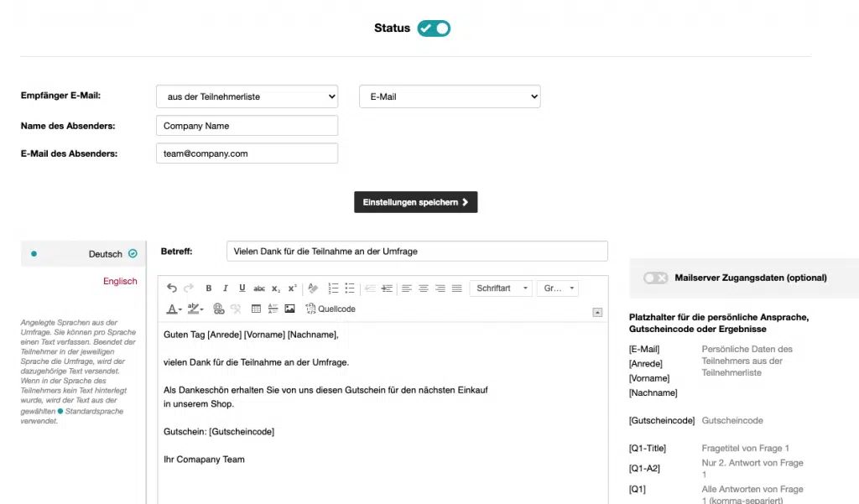Remove link with the unlink icon

pos(236,309)
